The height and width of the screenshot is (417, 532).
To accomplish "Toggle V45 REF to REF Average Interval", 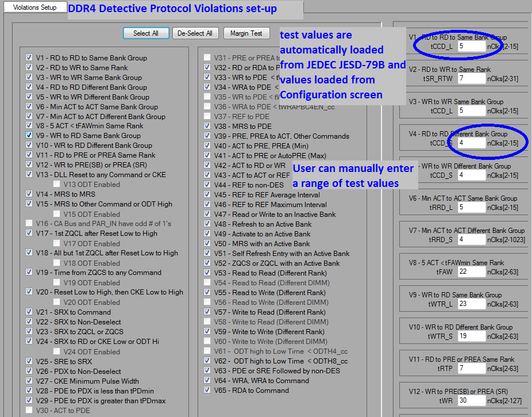I will pyautogui.click(x=207, y=194).
